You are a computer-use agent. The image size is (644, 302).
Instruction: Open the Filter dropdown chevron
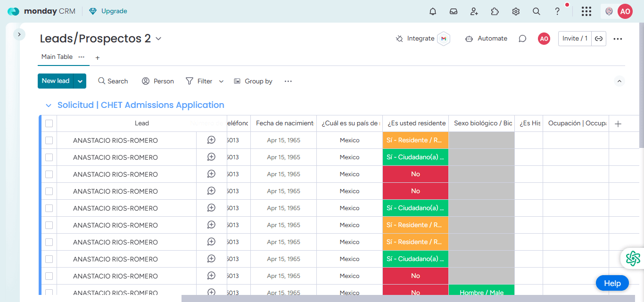(221, 82)
